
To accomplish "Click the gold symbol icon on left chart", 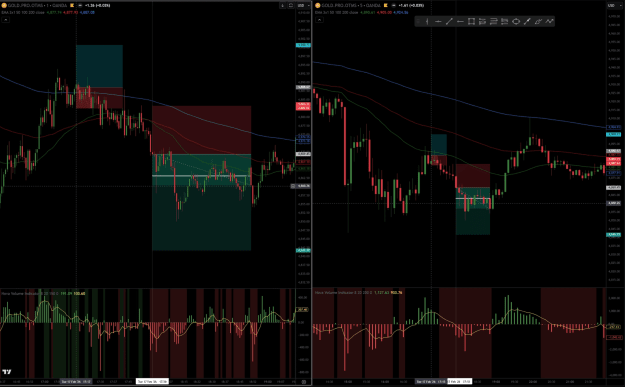I will [4, 6].
